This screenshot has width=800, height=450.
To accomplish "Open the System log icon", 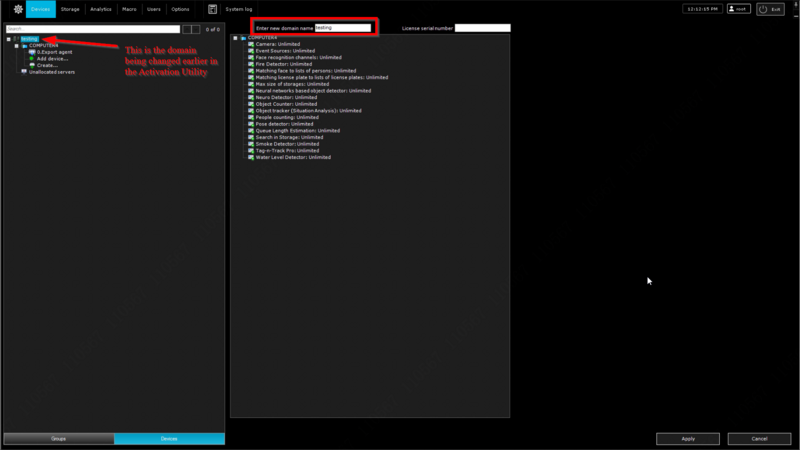I will point(212,9).
